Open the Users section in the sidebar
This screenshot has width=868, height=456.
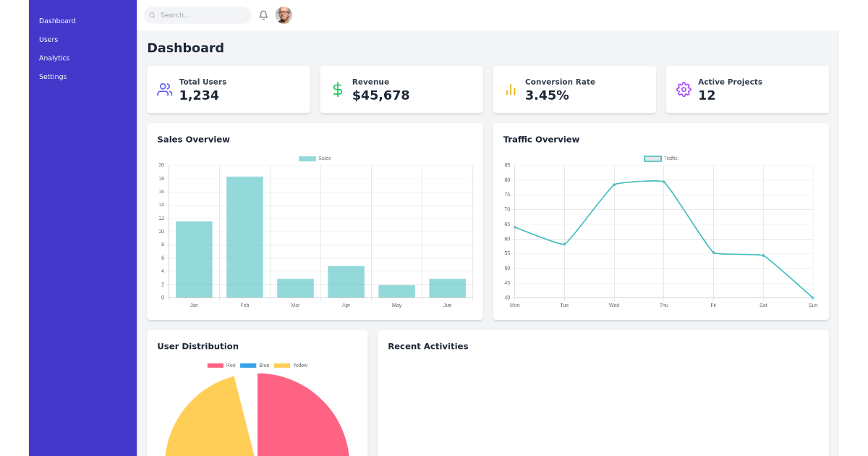tap(48, 39)
